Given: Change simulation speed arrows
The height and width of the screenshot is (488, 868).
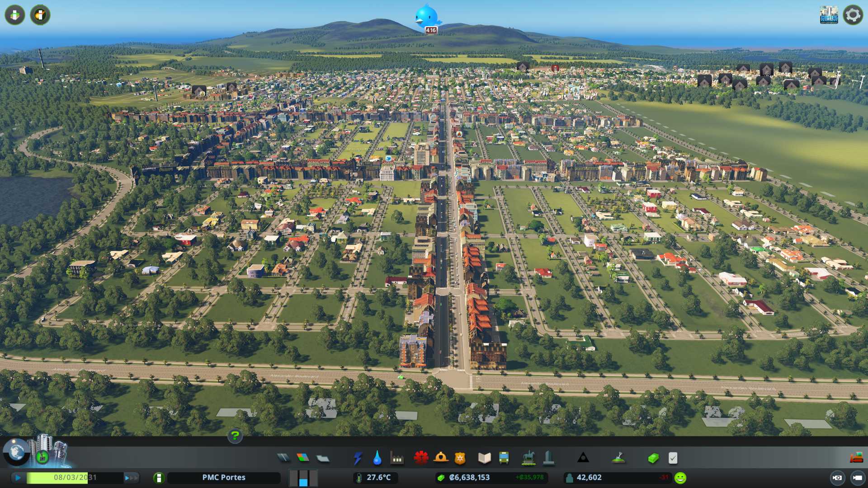Looking at the screenshot, I should point(131,478).
